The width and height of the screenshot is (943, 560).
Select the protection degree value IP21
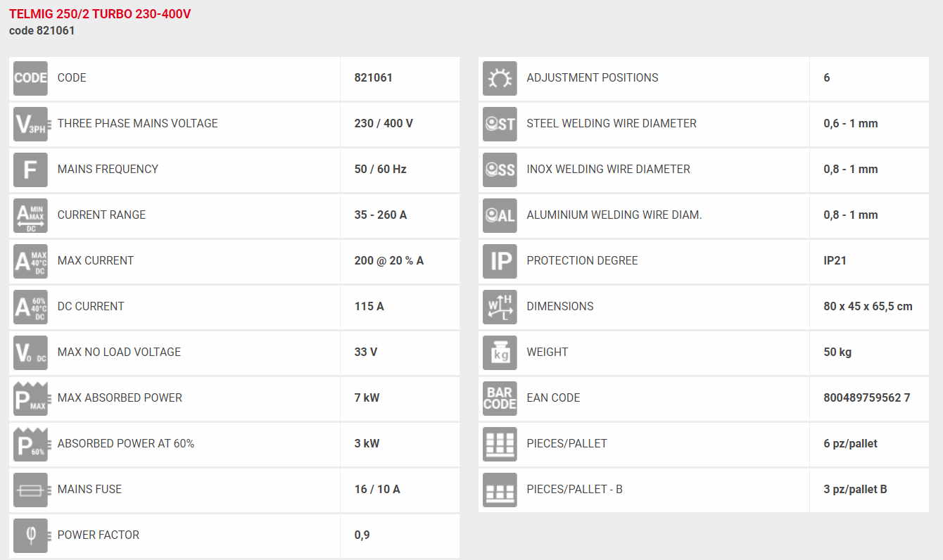(x=835, y=260)
